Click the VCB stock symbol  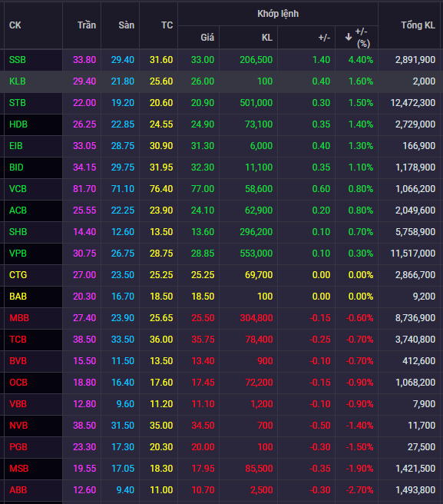[18, 189]
